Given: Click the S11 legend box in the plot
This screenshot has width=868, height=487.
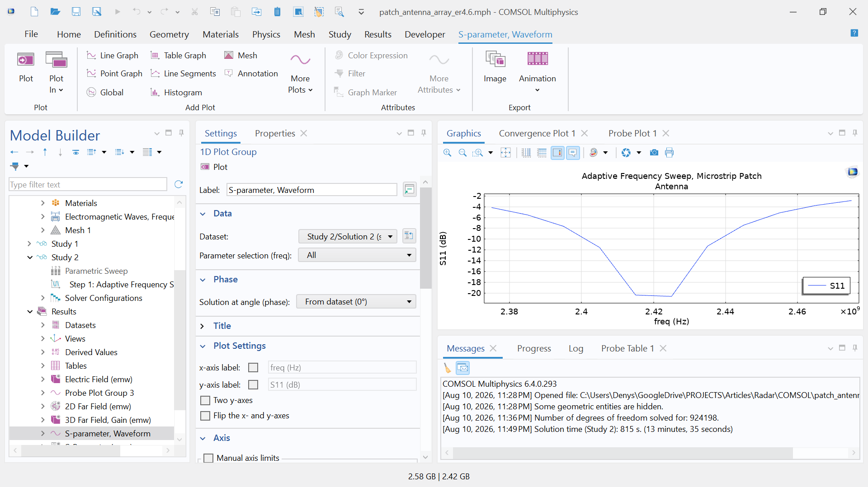Looking at the screenshot, I should pyautogui.click(x=826, y=286).
